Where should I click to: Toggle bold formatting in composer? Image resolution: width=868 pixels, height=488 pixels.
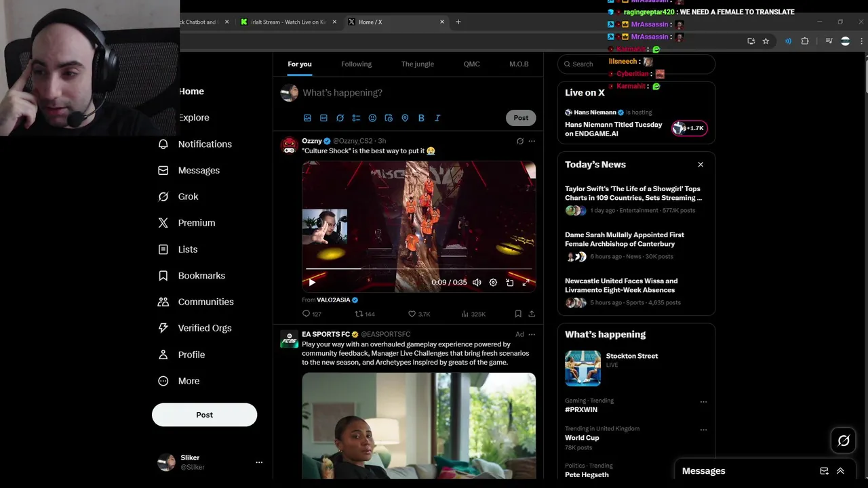coord(421,118)
